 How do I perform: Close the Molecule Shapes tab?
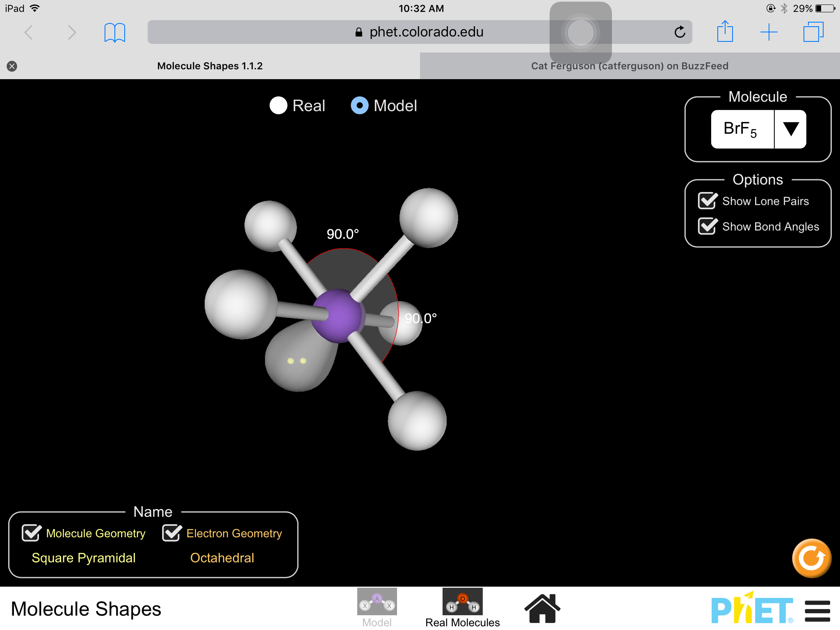(12, 66)
